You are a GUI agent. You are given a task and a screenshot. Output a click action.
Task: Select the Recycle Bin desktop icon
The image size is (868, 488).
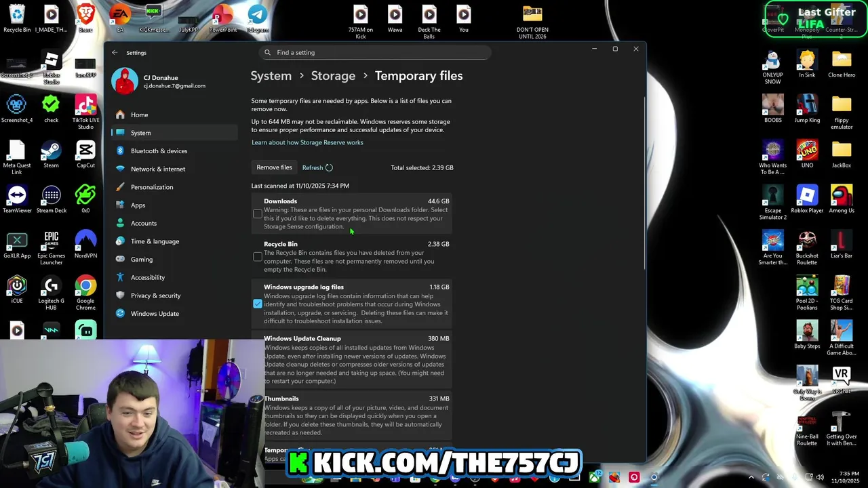click(x=17, y=19)
